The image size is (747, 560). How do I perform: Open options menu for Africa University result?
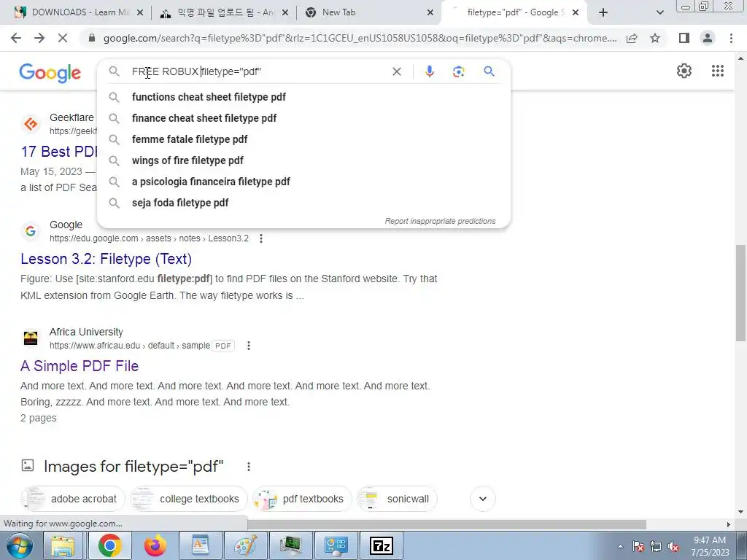coord(249,346)
